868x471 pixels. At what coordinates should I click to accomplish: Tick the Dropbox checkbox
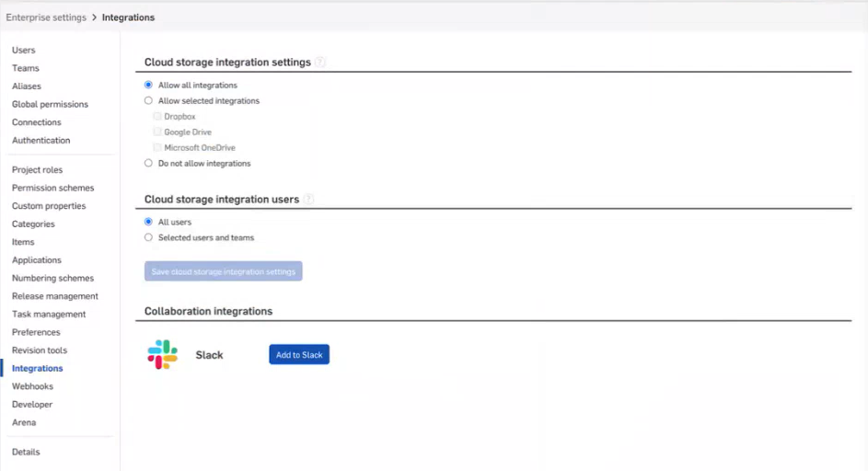click(157, 117)
